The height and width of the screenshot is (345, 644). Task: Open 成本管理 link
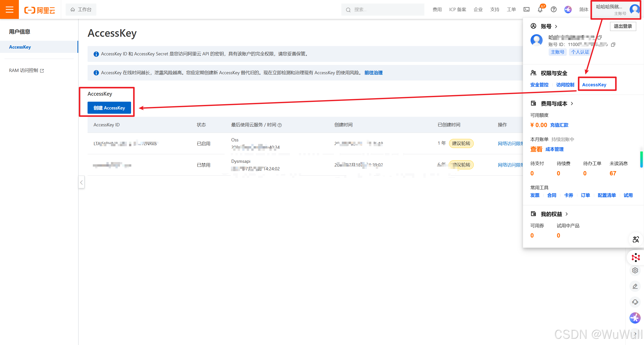click(x=554, y=149)
